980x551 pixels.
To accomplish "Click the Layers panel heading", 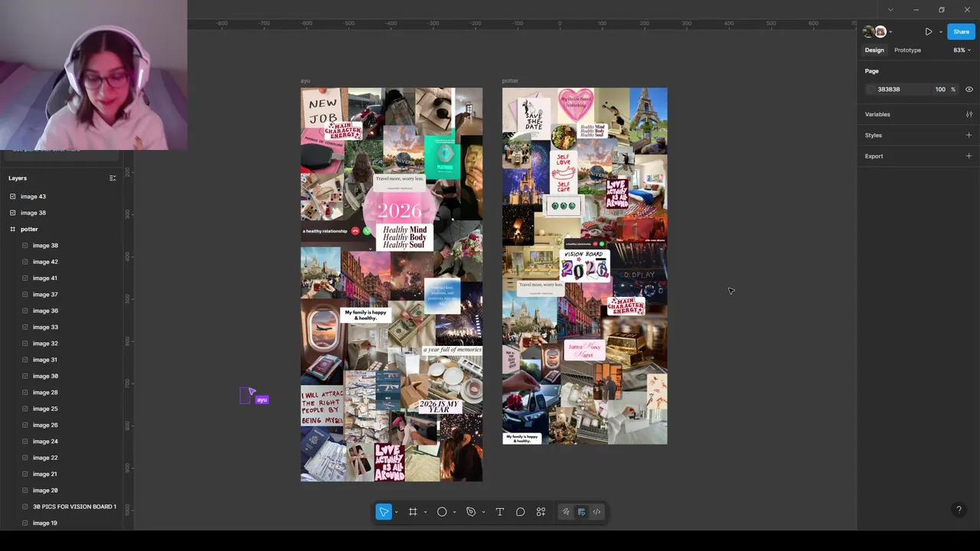I will [18, 178].
